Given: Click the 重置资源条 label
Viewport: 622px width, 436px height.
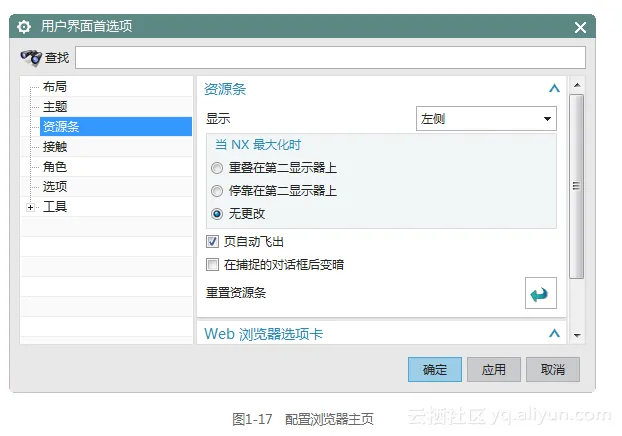Looking at the screenshot, I should point(236,293).
